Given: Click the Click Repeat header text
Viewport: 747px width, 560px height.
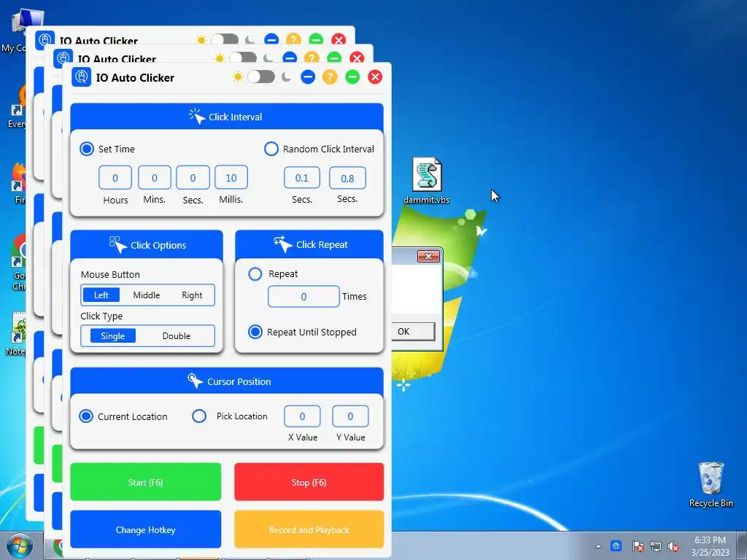Looking at the screenshot, I should 322,245.
